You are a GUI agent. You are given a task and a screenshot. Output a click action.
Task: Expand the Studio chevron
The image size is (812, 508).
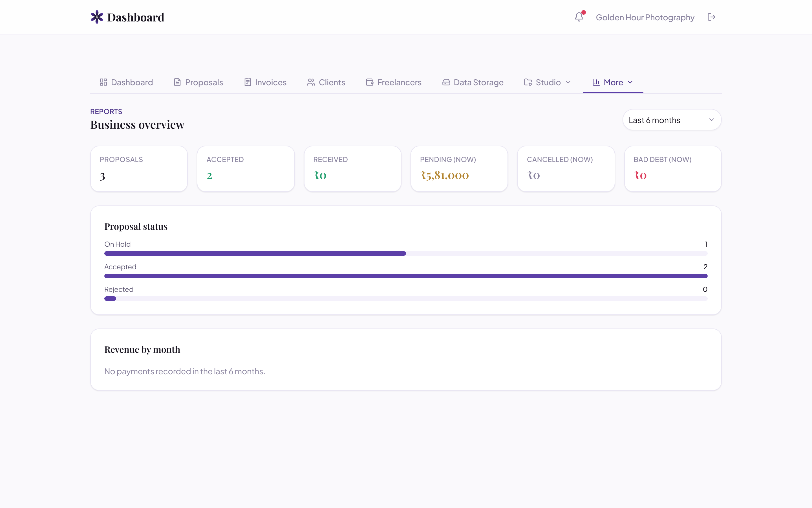coord(568,82)
